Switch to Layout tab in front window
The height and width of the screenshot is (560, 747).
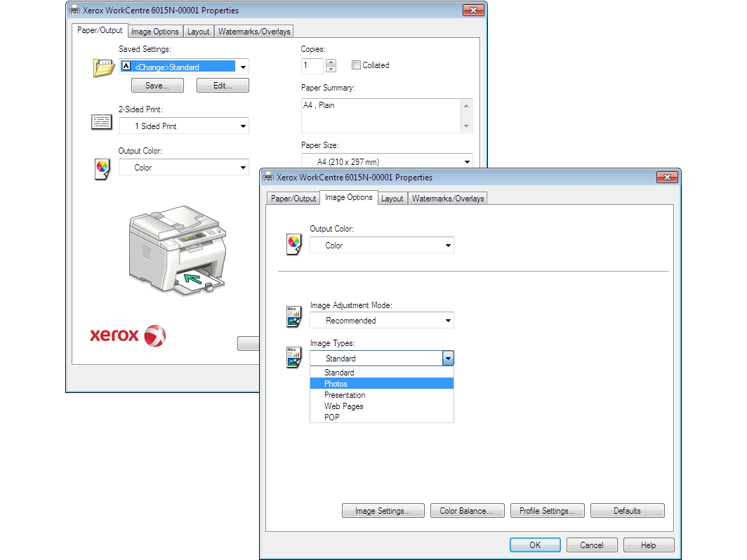tap(392, 199)
